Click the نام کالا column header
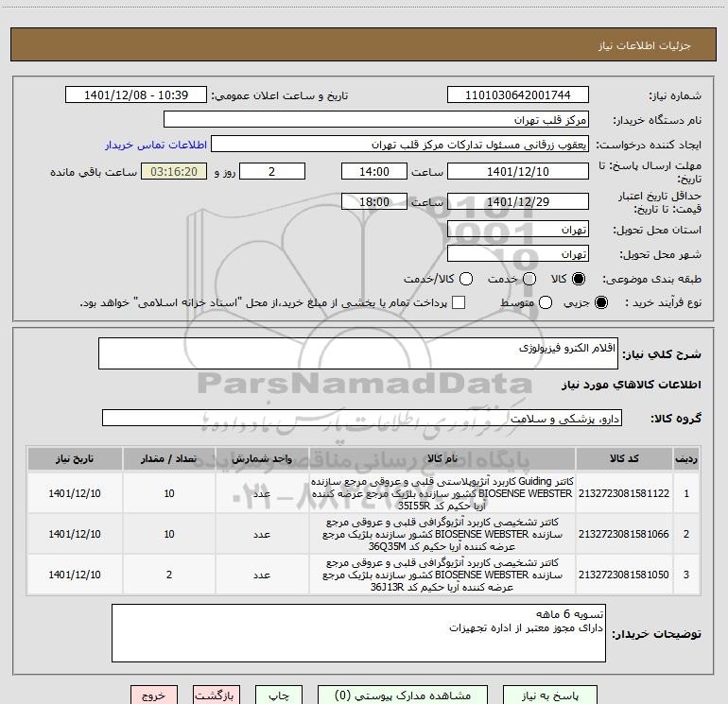This screenshot has width=728, height=704. pyautogui.click(x=442, y=459)
